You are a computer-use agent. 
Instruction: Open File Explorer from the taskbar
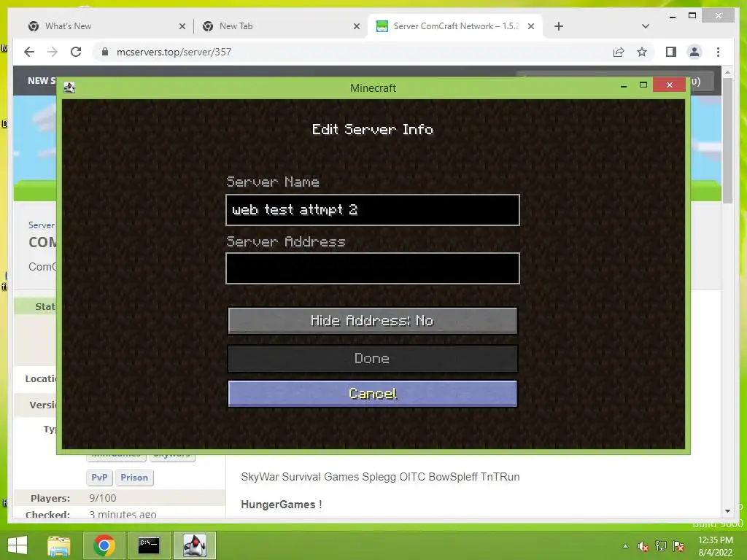(58, 545)
